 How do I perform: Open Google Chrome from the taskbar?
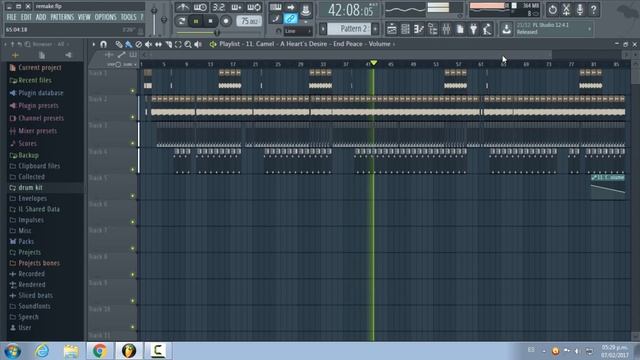pos(100,351)
